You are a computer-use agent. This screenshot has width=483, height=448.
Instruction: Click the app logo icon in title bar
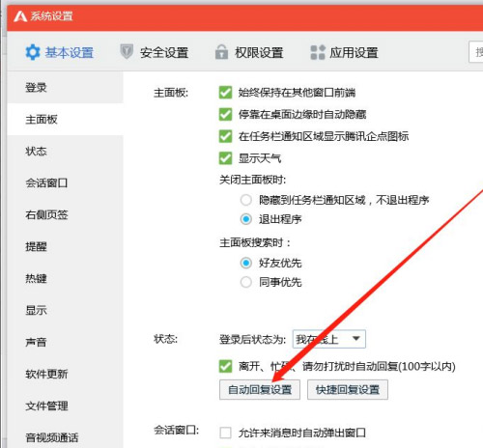point(20,15)
